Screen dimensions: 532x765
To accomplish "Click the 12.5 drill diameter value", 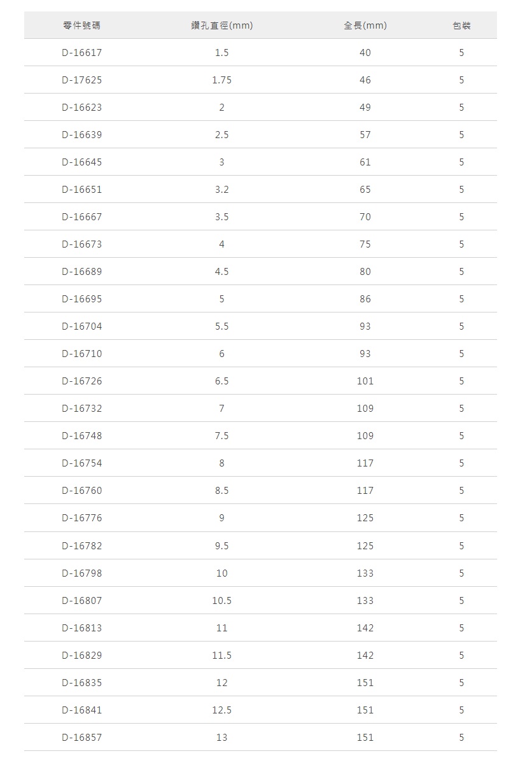I will point(221,710).
